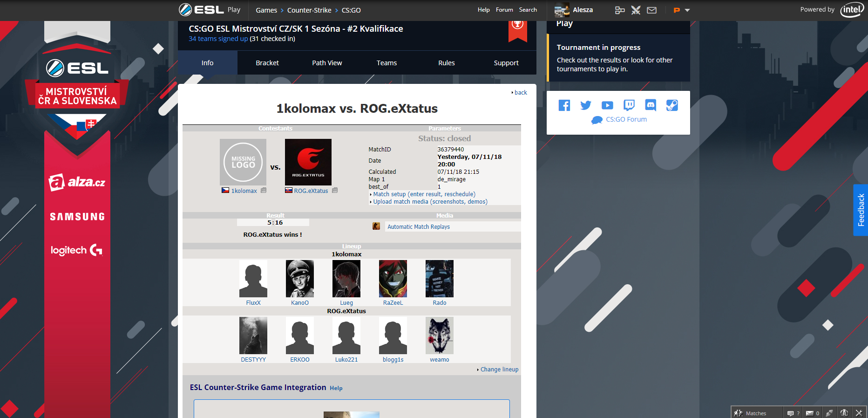Screen dimensions: 868x418
Task: Open the Forum header link
Action: point(504,10)
